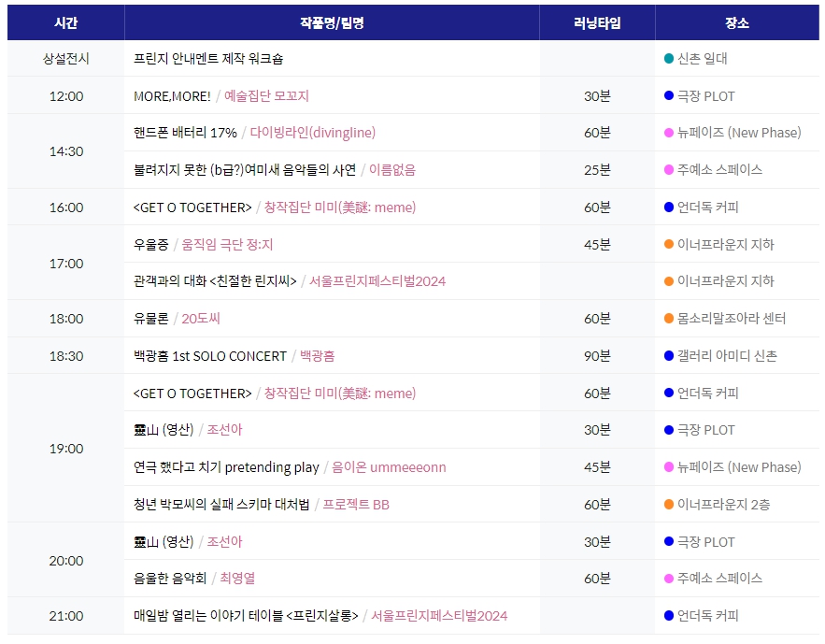Click the 이너프라운지 2층 venue
Viewport: 825px width, 644px height.
point(723,505)
